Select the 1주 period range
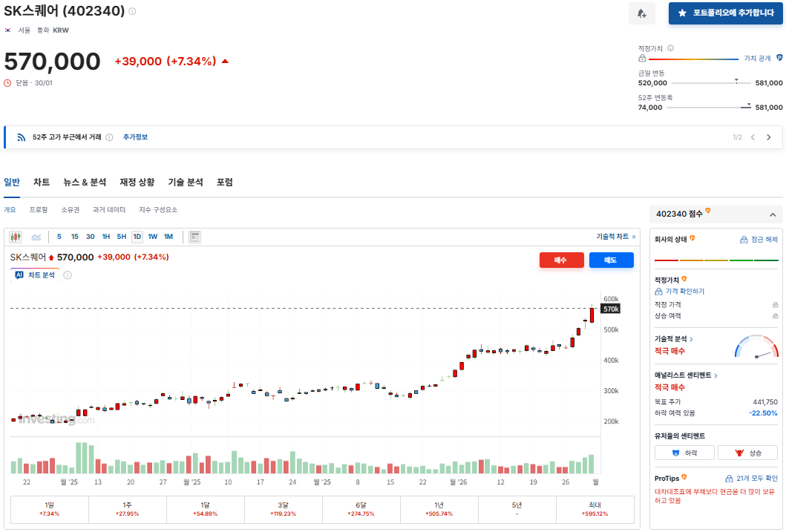Image resolution: width=786 pixels, height=532 pixels. coord(128,509)
